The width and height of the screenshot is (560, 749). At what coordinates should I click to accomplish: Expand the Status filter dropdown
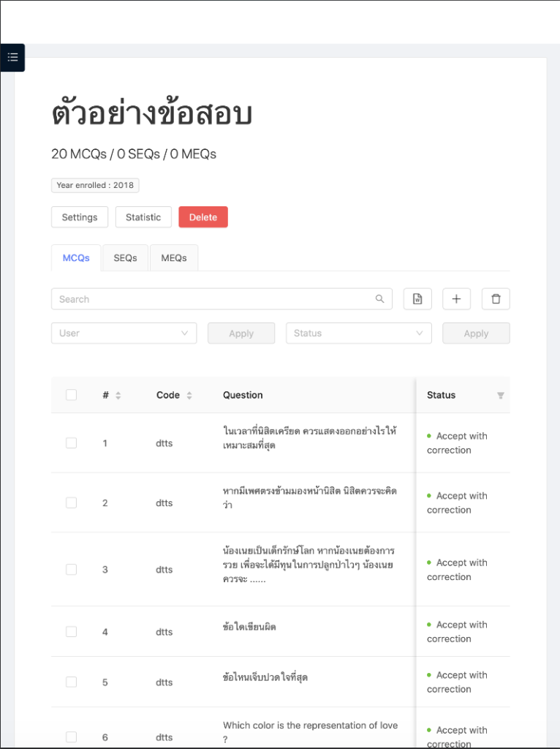[x=359, y=334]
